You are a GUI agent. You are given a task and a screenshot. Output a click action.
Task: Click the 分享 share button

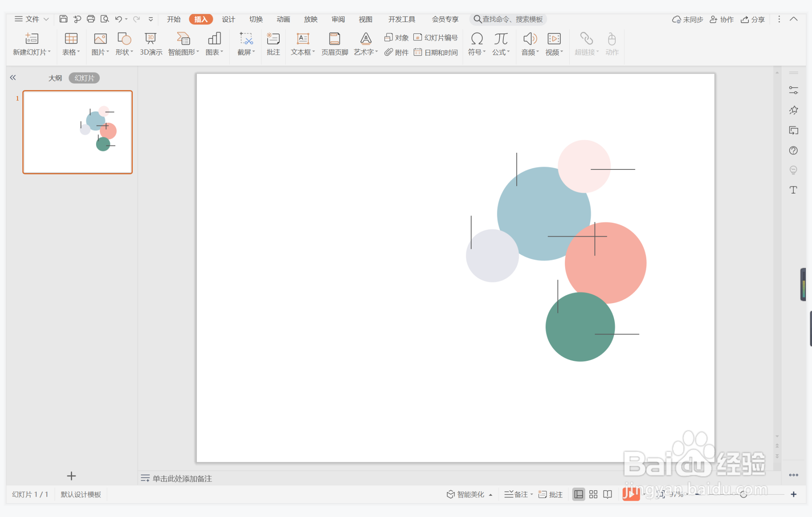point(753,19)
